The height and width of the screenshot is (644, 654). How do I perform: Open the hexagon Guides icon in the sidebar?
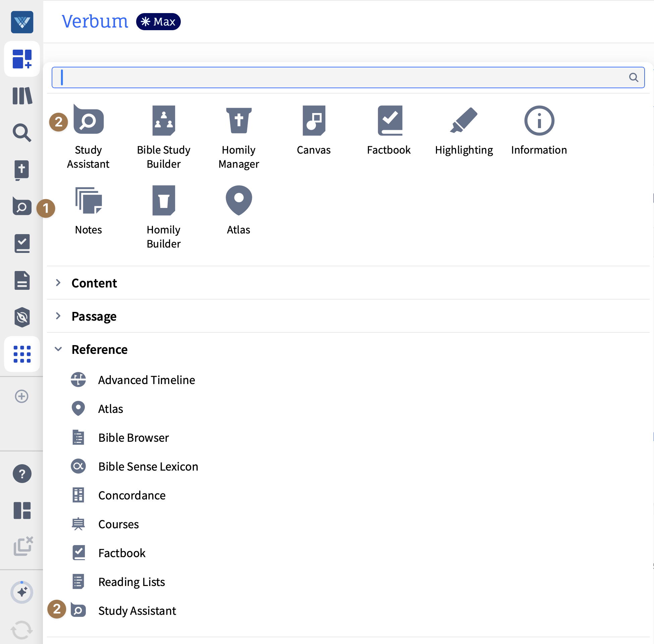click(22, 317)
